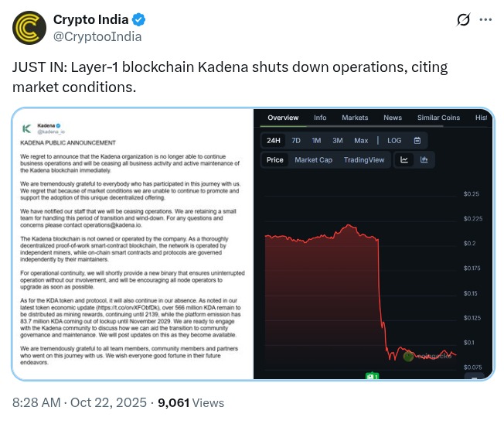
Task: Select the Max time range
Action: (x=361, y=140)
